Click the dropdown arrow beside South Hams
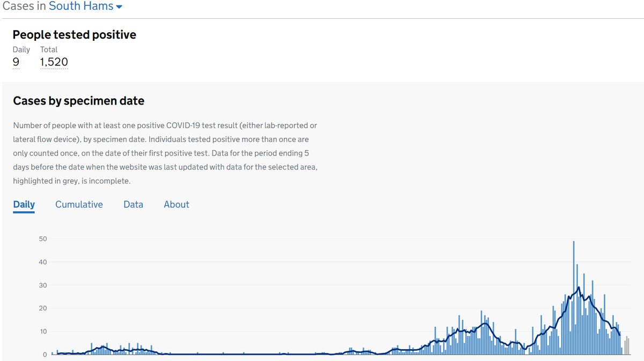The width and height of the screenshot is (644, 361). pos(119,7)
